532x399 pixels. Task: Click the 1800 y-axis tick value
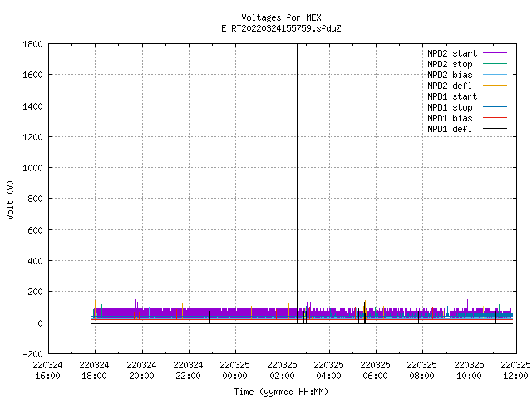pyautogui.click(x=32, y=44)
